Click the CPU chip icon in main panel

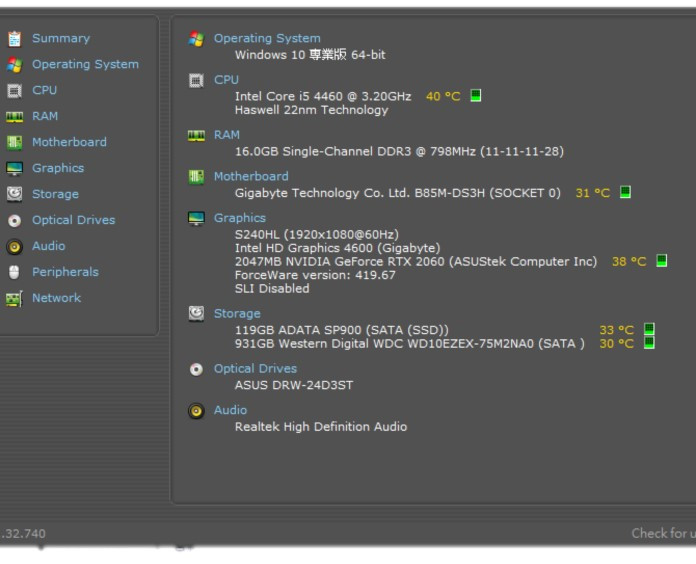[196, 81]
